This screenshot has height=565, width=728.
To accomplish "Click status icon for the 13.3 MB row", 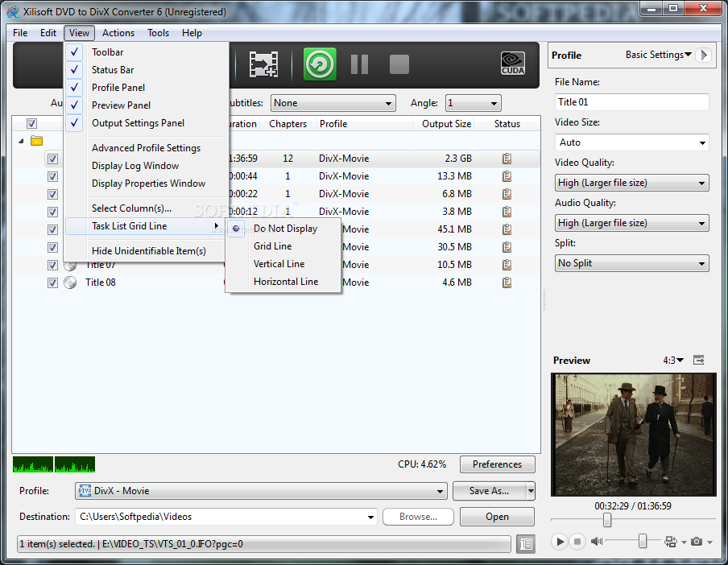I will pos(507,176).
